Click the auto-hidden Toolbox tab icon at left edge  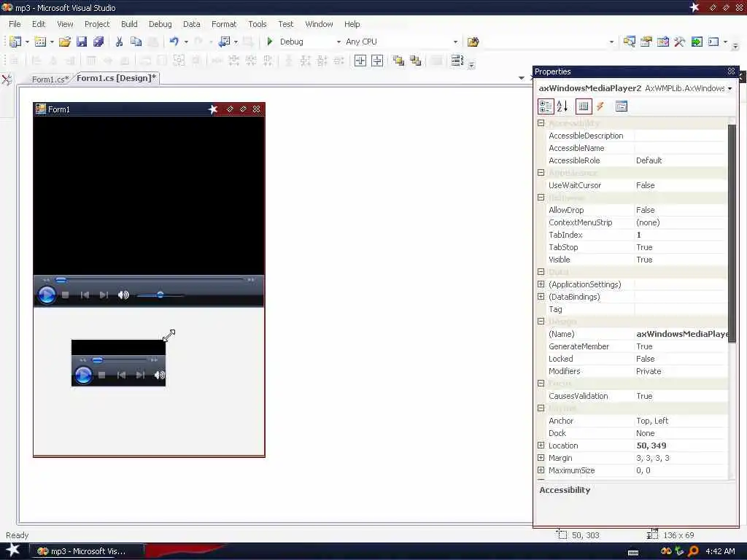click(x=7, y=79)
